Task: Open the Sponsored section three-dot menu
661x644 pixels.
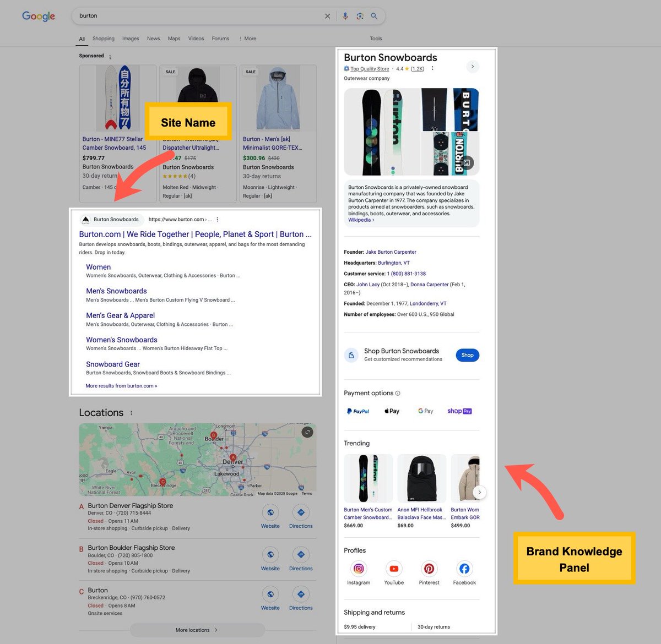Action: [110, 57]
